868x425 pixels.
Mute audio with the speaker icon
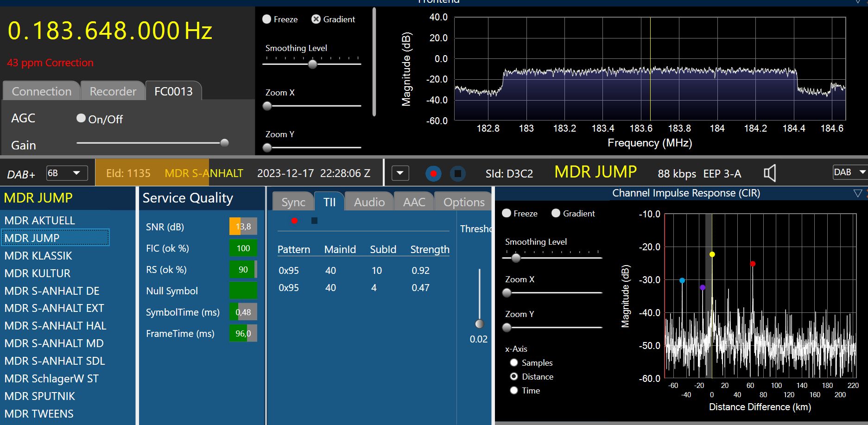click(x=769, y=173)
